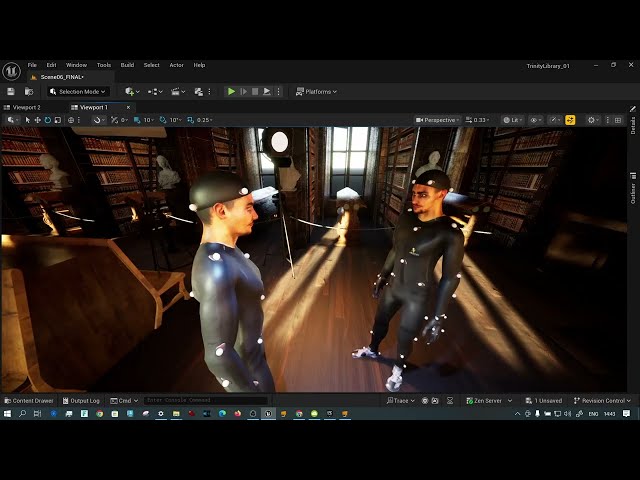Image resolution: width=640 pixels, height=480 pixels.
Task: Close the Viewport 1 tab
Action: coord(128,107)
